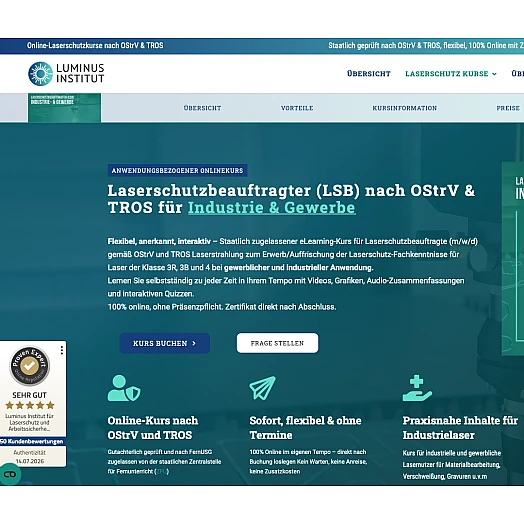Screen dimensions: 524x524
Task: Click the Authentizität date text in widget
Action: tap(29, 457)
